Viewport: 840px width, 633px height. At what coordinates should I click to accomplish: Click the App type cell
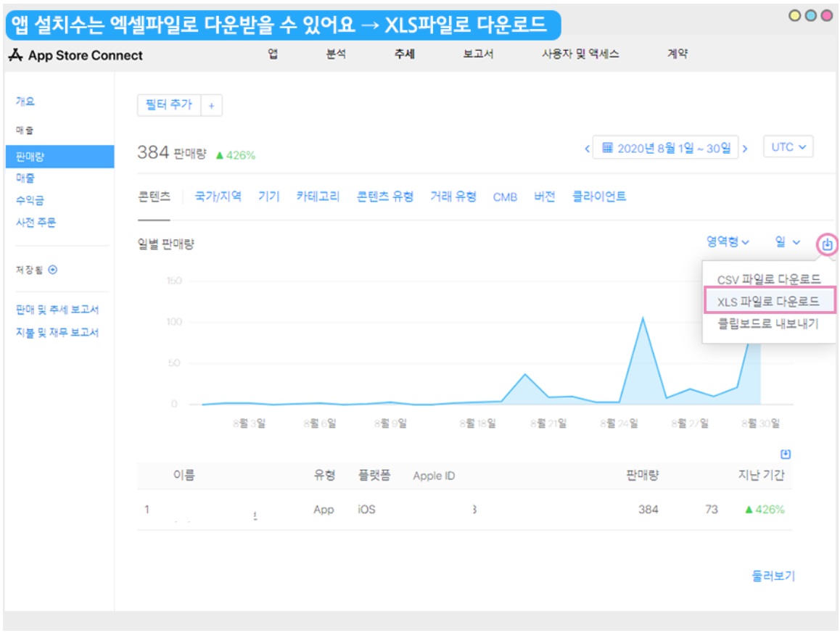(324, 510)
